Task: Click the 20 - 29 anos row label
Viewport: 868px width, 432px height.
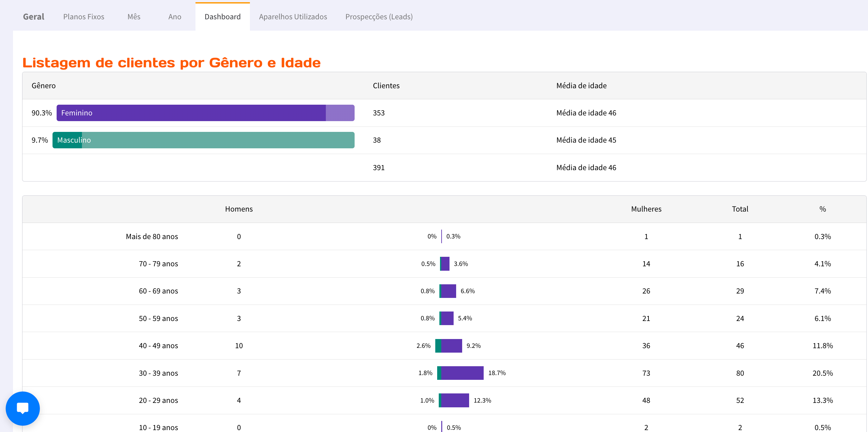Action: point(158,400)
